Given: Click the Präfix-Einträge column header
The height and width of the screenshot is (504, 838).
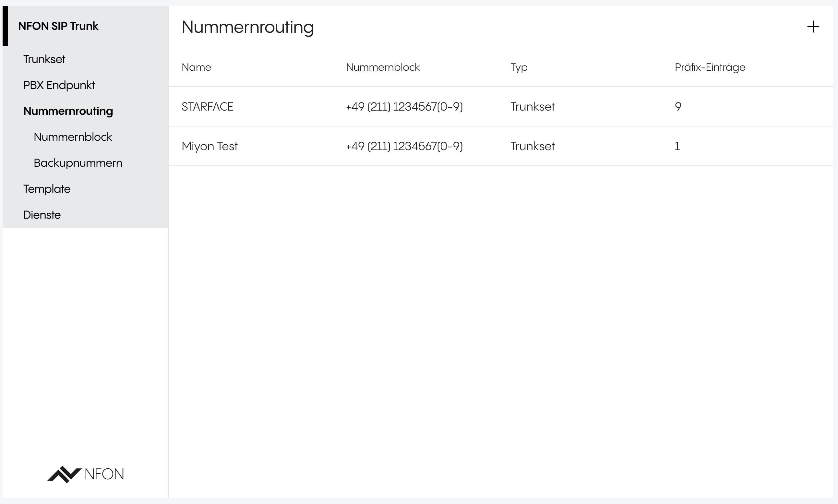Looking at the screenshot, I should (x=710, y=67).
